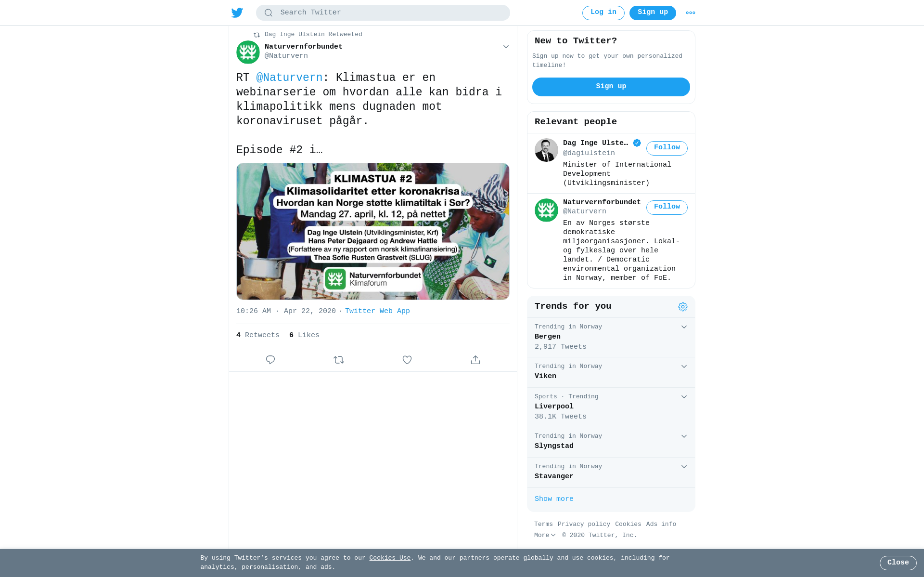The width and height of the screenshot is (924, 577).
Task: Open the Klimastua #2 tweet image
Action: [x=373, y=231]
